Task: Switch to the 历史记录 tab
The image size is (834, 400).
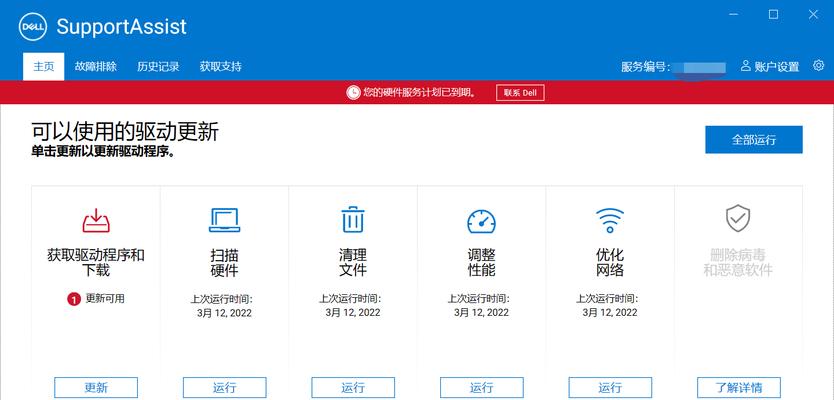Action: click(x=158, y=66)
